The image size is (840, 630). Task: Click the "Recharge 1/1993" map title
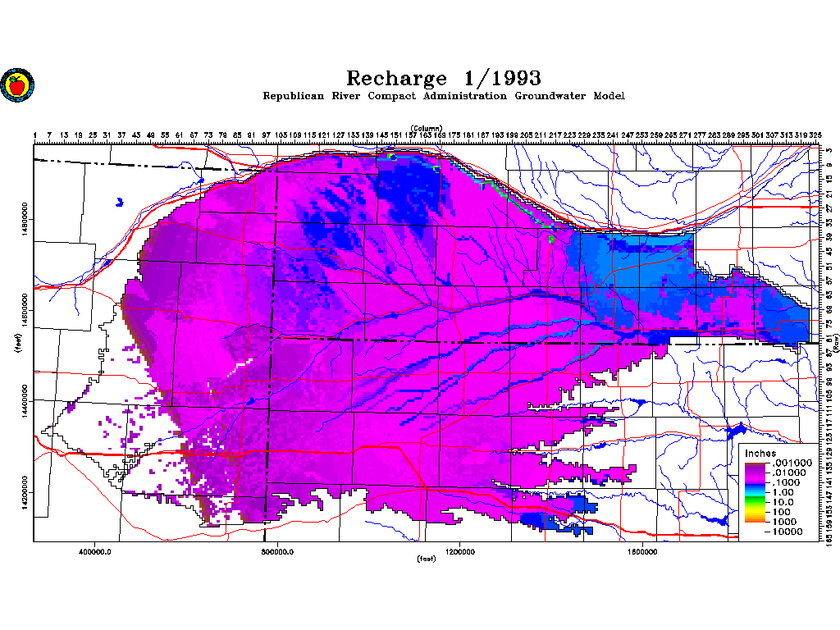(443, 78)
